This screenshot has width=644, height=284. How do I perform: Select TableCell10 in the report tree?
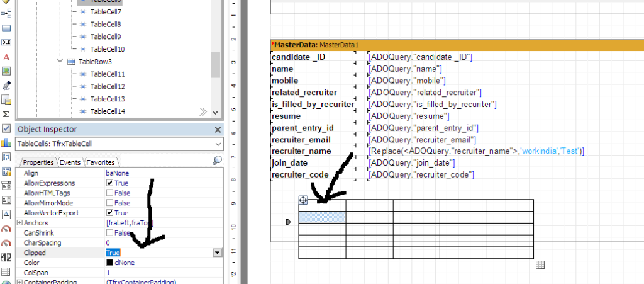point(107,49)
